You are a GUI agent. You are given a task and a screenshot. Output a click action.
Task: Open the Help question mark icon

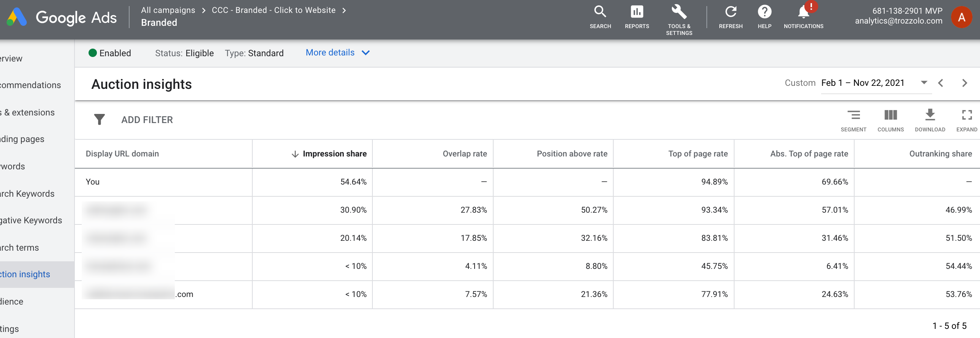click(x=764, y=12)
